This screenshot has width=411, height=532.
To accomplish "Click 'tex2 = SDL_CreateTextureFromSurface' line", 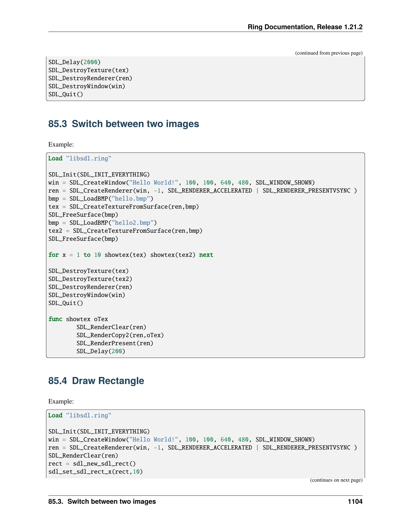I will click(125, 231).
